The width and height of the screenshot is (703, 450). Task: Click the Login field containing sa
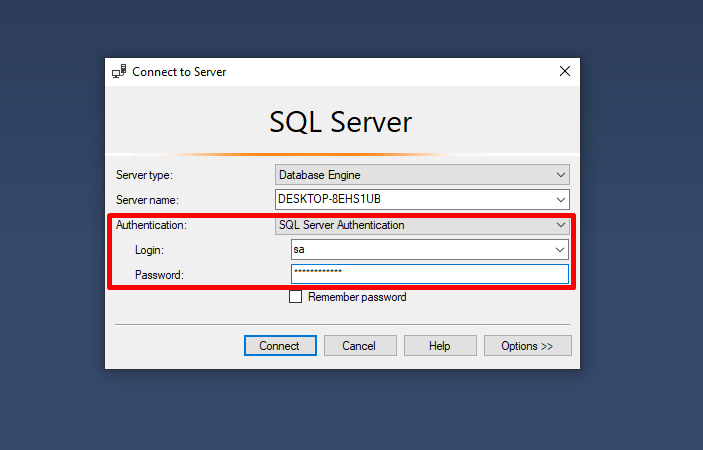pos(420,249)
